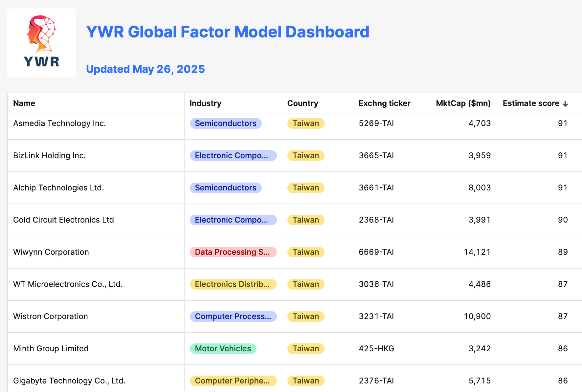Click the sort arrow on Estimate score

click(x=565, y=104)
